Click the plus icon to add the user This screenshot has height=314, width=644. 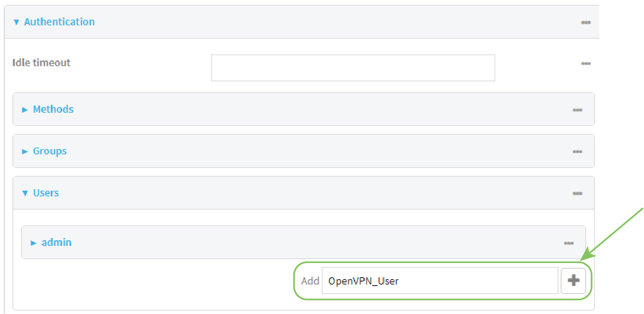(573, 280)
